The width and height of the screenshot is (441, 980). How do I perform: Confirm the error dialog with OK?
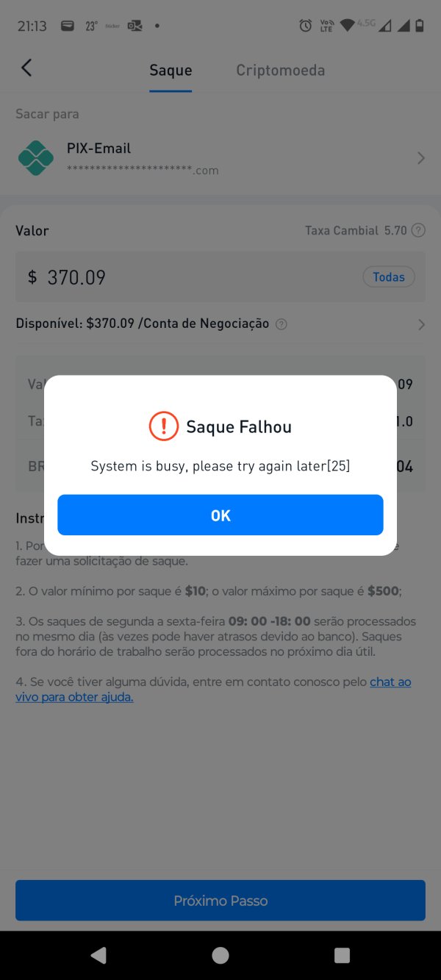click(220, 515)
